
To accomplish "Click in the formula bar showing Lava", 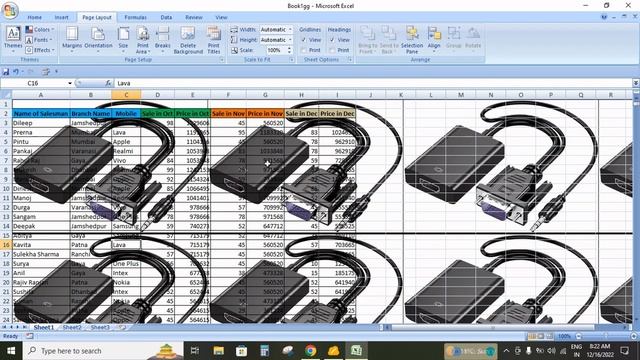I will click(x=372, y=83).
